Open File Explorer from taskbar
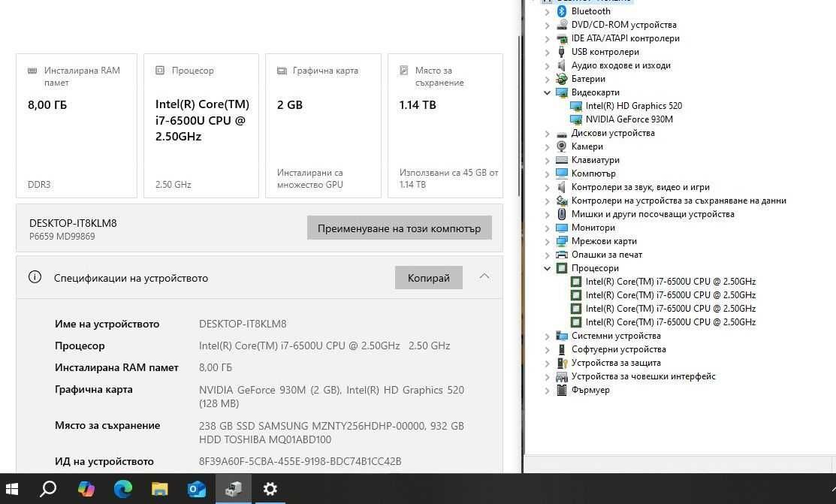Screen dimensions: 836x504 pyautogui.click(x=159, y=488)
